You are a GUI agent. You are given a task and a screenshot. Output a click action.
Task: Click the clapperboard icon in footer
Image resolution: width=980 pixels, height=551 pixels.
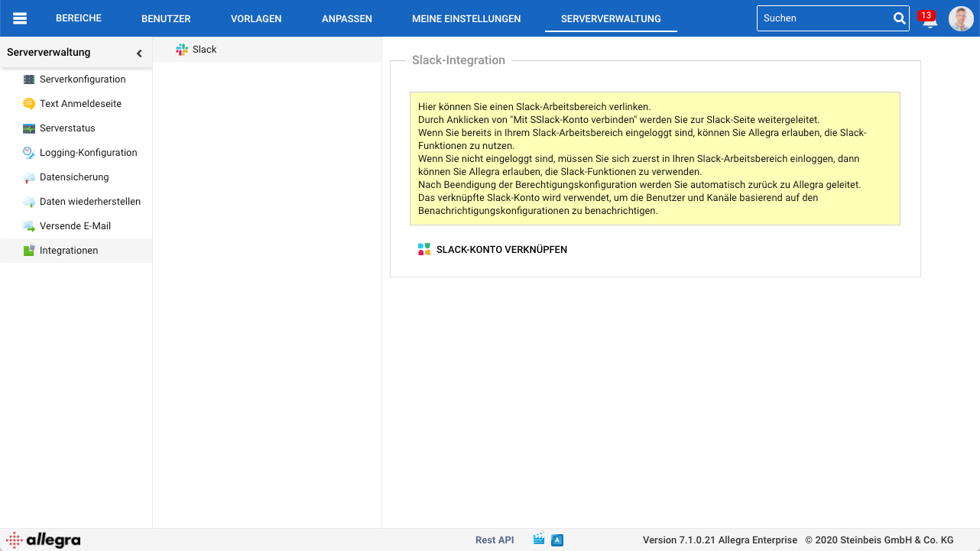[539, 540]
